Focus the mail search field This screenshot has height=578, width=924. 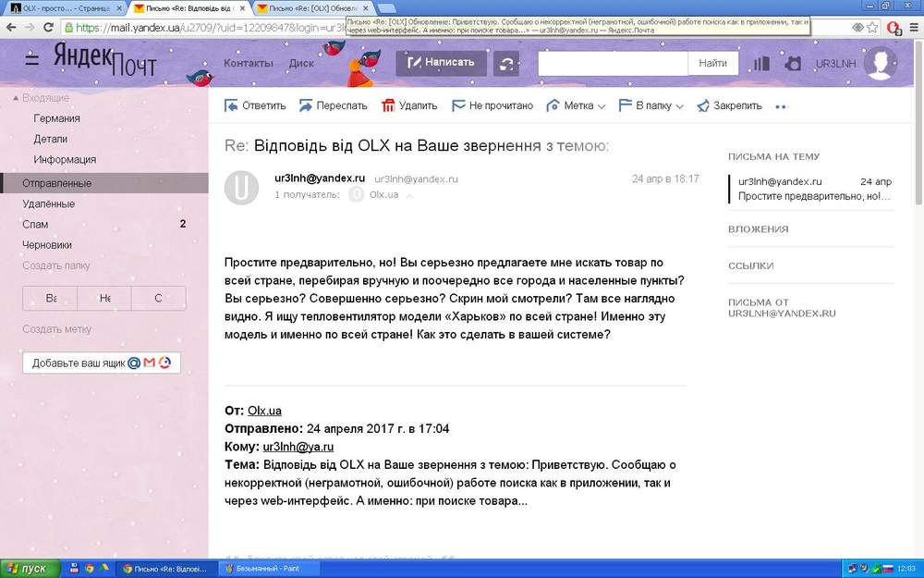pos(613,63)
